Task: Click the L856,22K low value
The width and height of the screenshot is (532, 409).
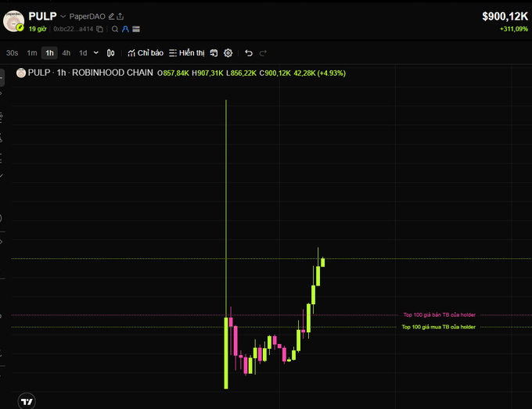Action: (241, 74)
